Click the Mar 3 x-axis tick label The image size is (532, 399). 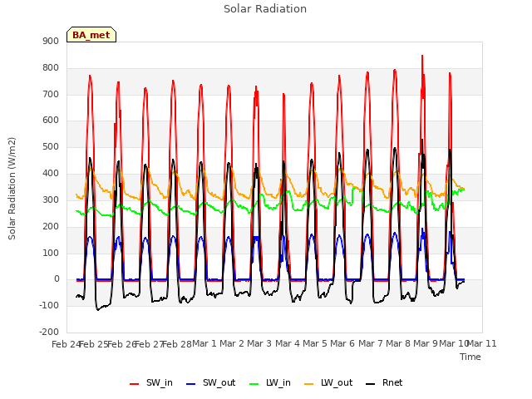(x=259, y=344)
